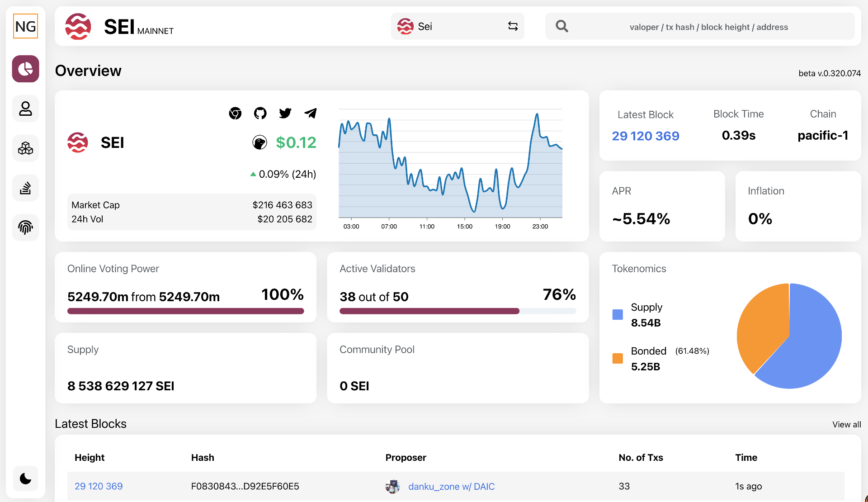The height and width of the screenshot is (502, 868).
Task: Toggle dark mode moon icon
Action: (x=25, y=478)
